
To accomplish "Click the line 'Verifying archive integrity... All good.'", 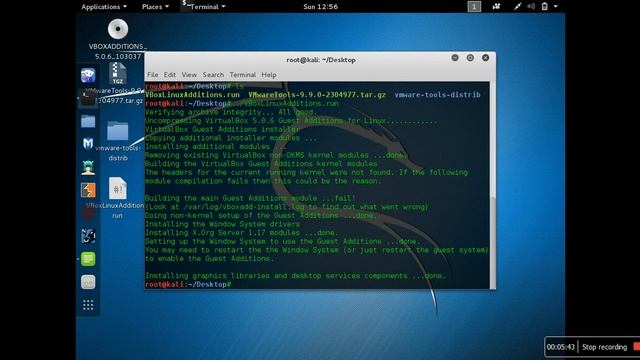I will coord(231,112).
